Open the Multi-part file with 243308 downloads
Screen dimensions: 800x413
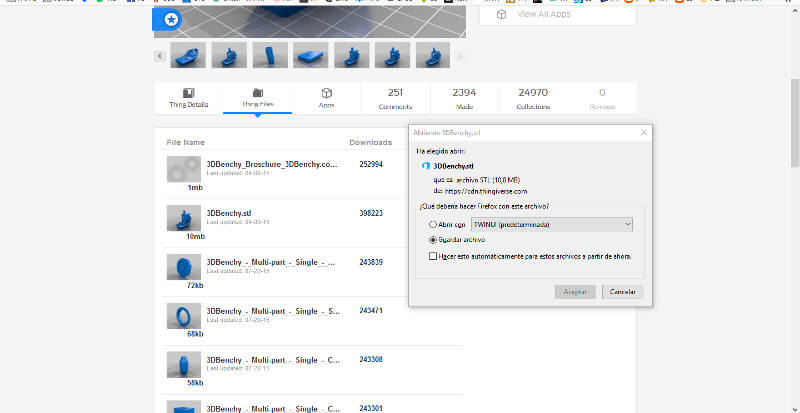273,359
